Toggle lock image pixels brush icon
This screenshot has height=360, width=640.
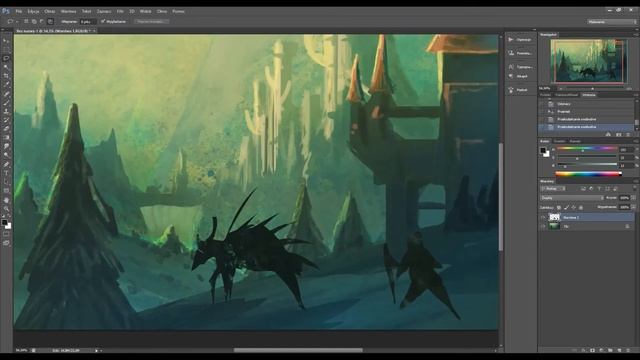tap(567, 207)
